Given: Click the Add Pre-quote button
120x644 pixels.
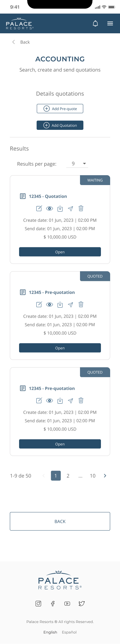Looking at the screenshot, I should point(60,109).
